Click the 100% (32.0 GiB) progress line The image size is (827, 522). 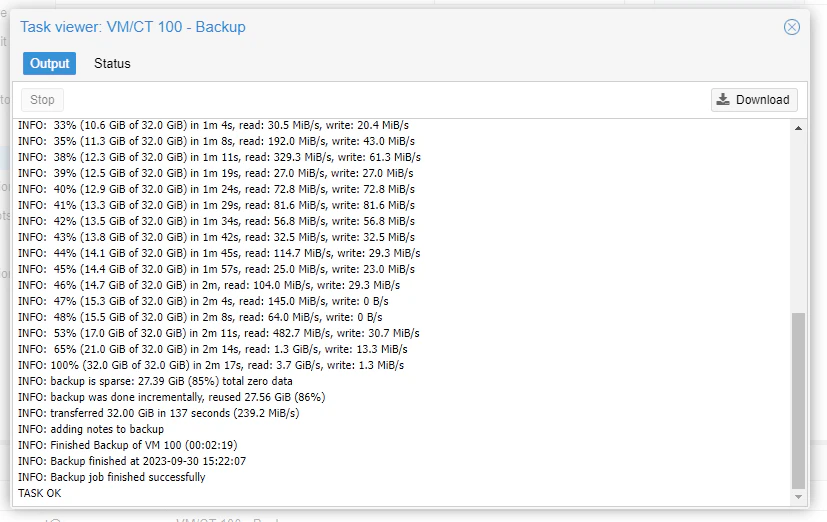211,365
